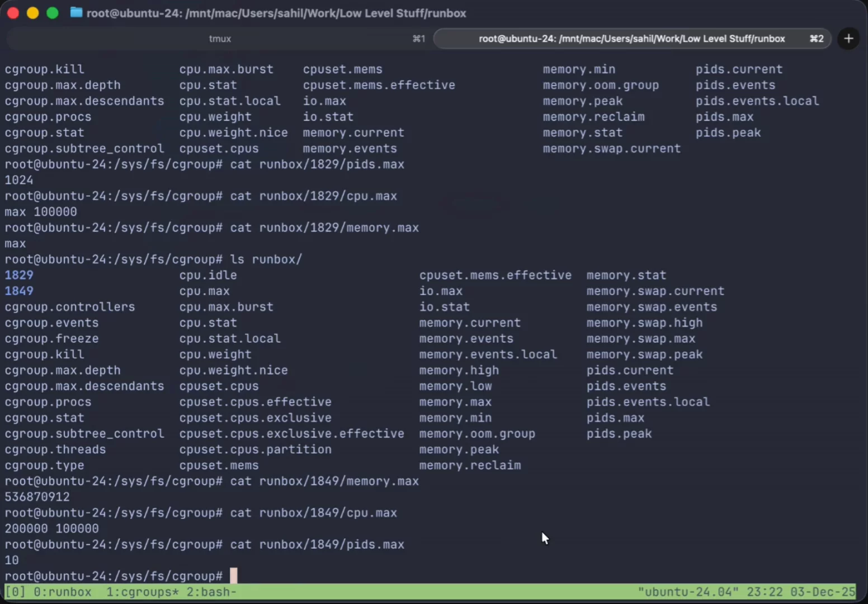
Task: Click memory.events.local entry
Action: pos(488,355)
